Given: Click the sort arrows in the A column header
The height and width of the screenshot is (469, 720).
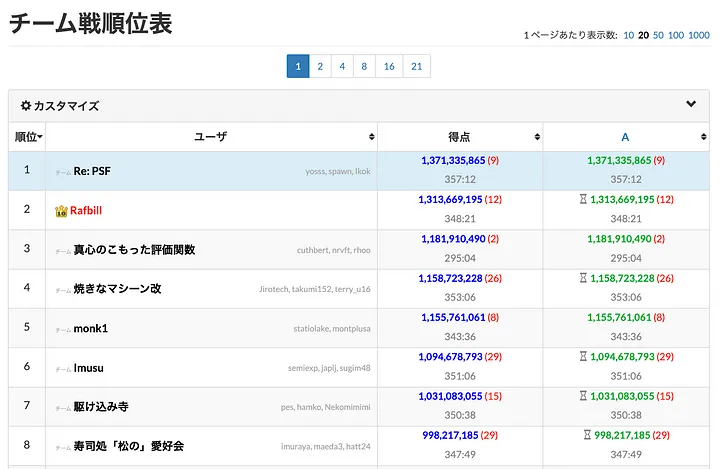Looking at the screenshot, I should (702, 137).
